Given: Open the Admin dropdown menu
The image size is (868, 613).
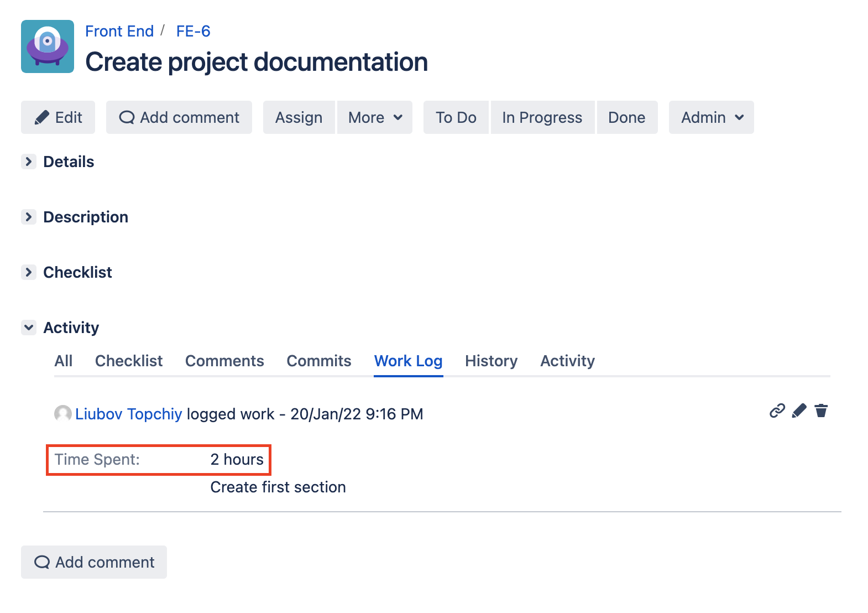Looking at the screenshot, I should (711, 117).
